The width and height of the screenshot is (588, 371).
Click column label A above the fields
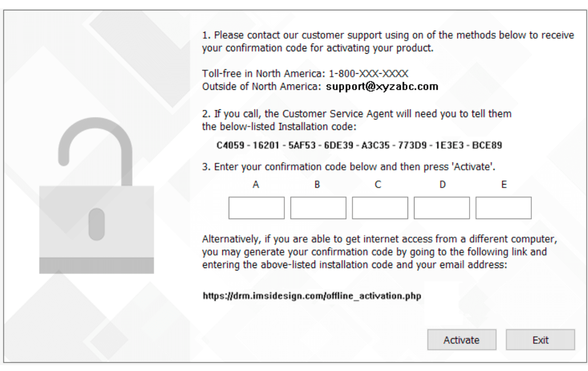point(255,185)
